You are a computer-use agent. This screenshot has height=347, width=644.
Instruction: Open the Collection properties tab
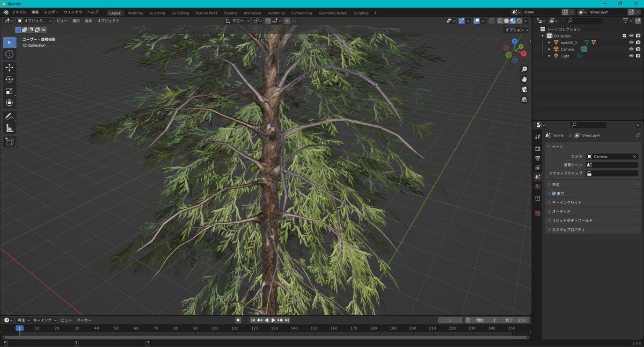[x=538, y=199]
